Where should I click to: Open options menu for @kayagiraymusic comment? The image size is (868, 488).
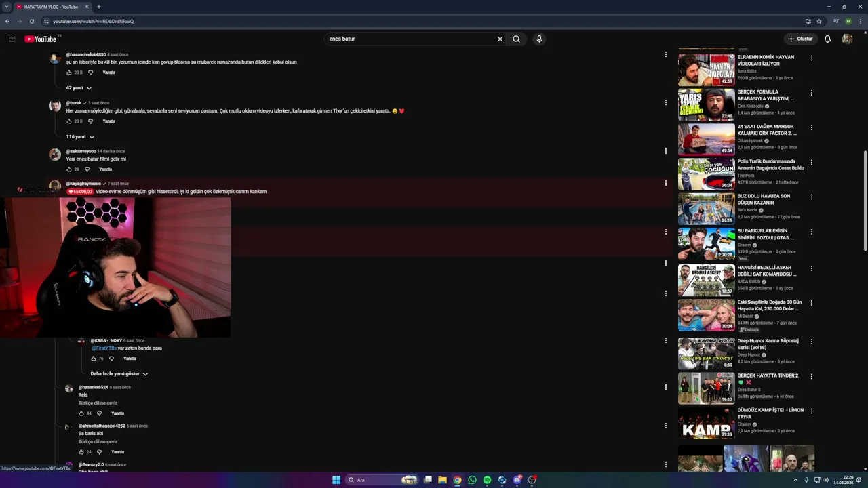[665, 183]
